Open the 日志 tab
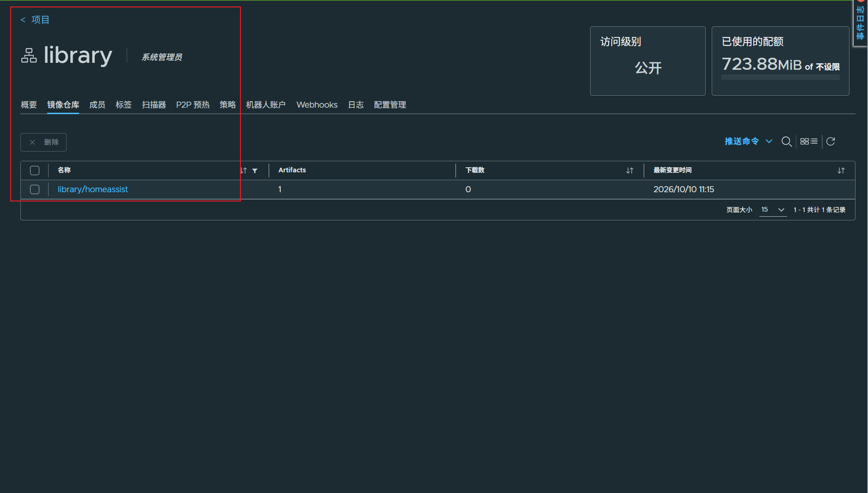868x493 pixels. [356, 105]
